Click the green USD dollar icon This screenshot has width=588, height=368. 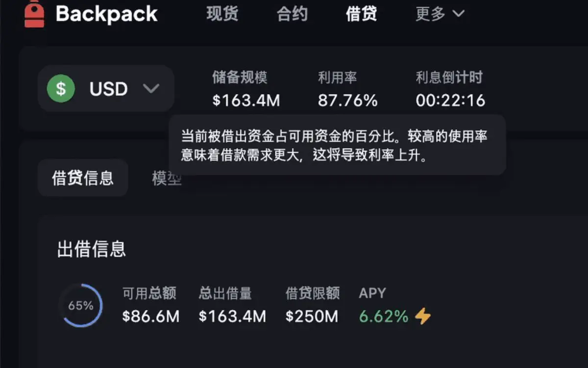61,89
